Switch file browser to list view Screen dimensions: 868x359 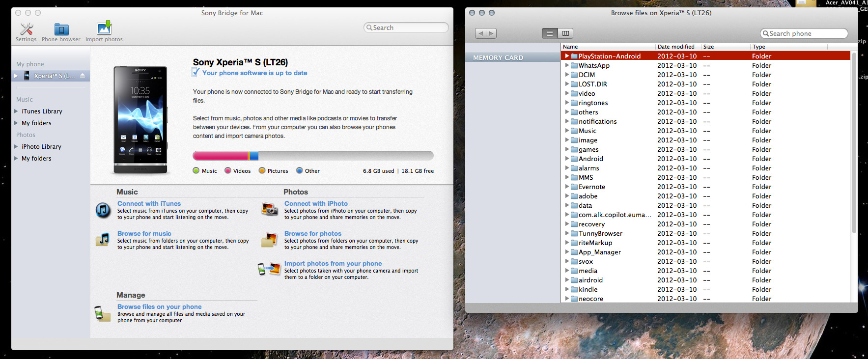click(550, 33)
